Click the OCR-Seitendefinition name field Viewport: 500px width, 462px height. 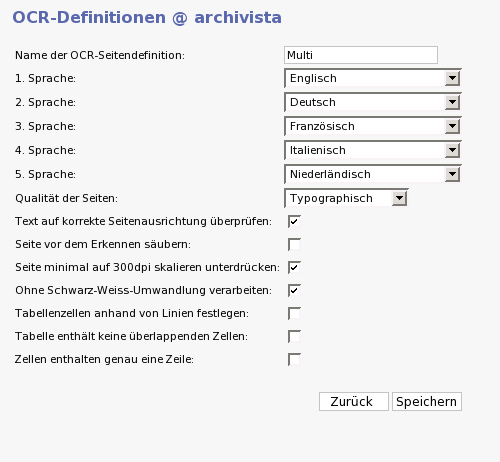(x=361, y=55)
